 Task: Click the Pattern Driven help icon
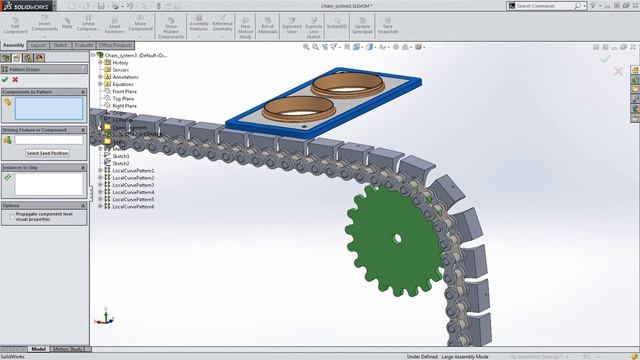click(83, 69)
